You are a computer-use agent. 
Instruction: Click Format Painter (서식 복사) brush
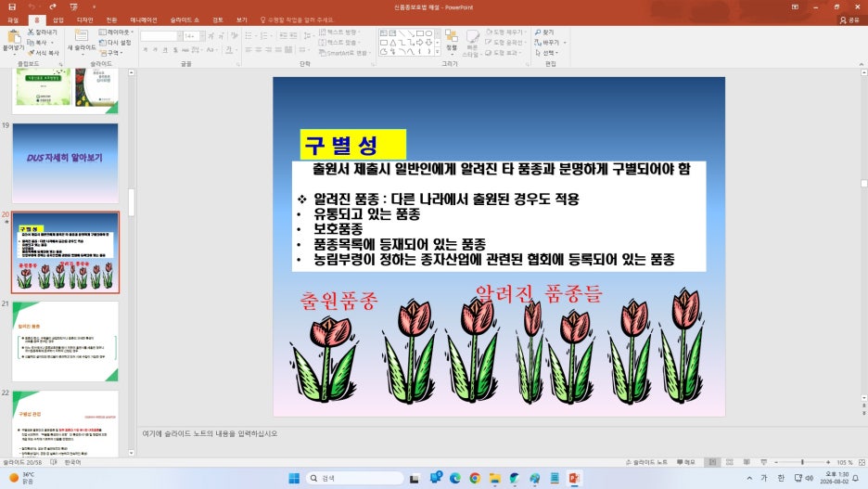pyautogui.click(x=31, y=53)
